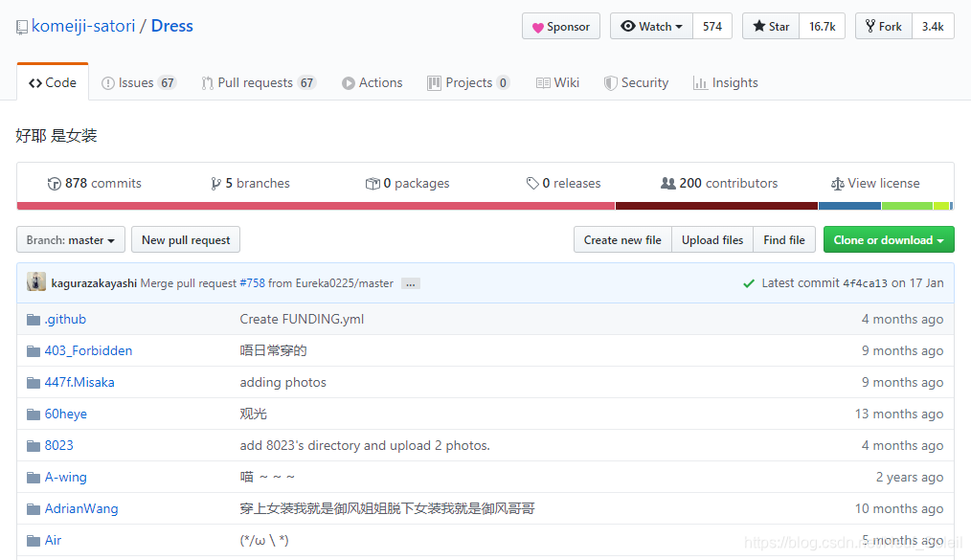Screen dimensions: 971x560
Task: Open the 60heye folder
Action: [x=66, y=414]
